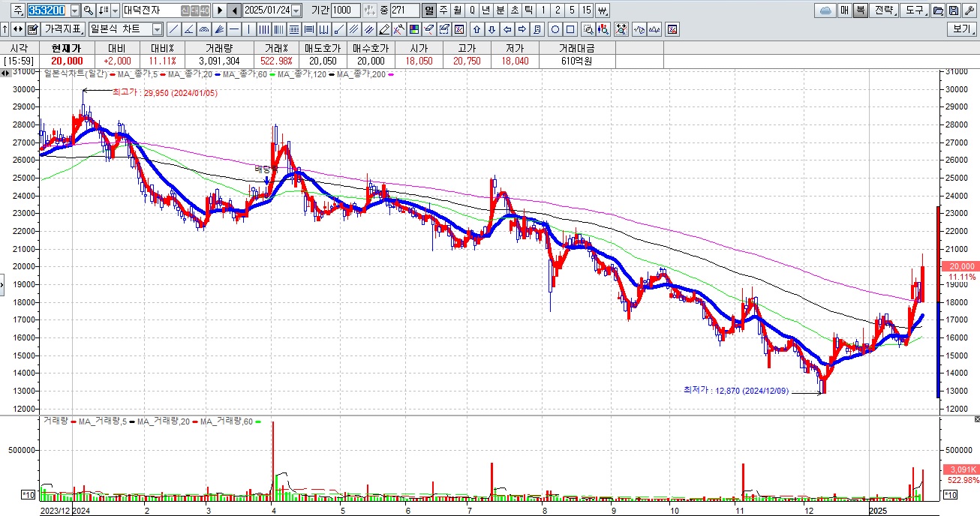The image size is (980, 516).
Task: Click the left arrow marker icon
Action: (x=507, y=29)
